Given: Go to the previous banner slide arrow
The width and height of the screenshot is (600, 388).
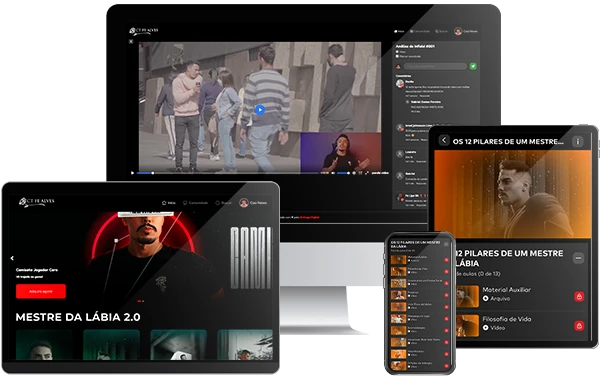Looking at the screenshot, I should tap(12, 258).
